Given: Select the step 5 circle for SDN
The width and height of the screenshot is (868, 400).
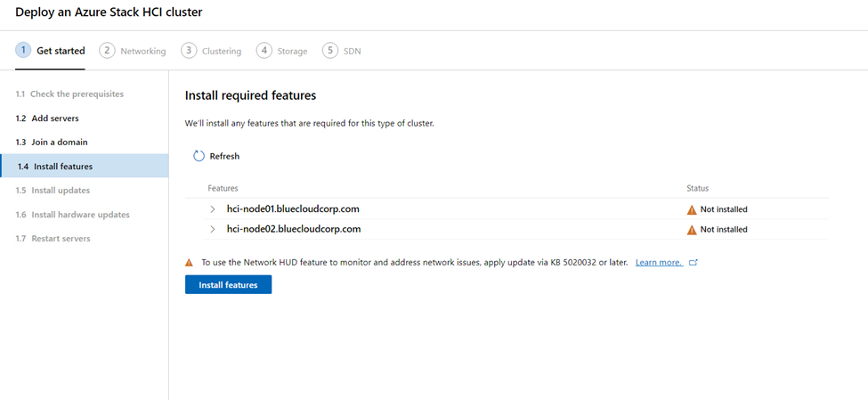Looking at the screenshot, I should pyautogui.click(x=330, y=51).
